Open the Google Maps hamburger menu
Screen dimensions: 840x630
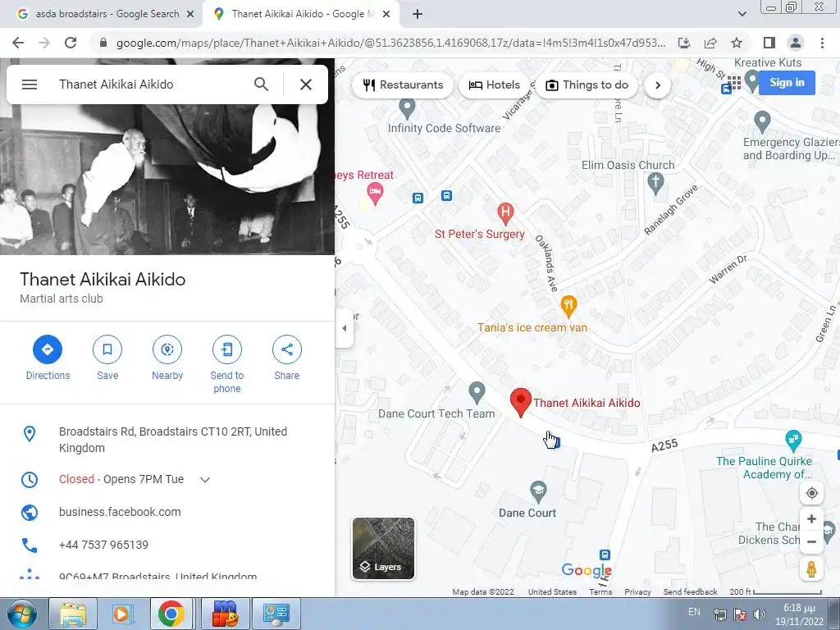pyautogui.click(x=30, y=84)
